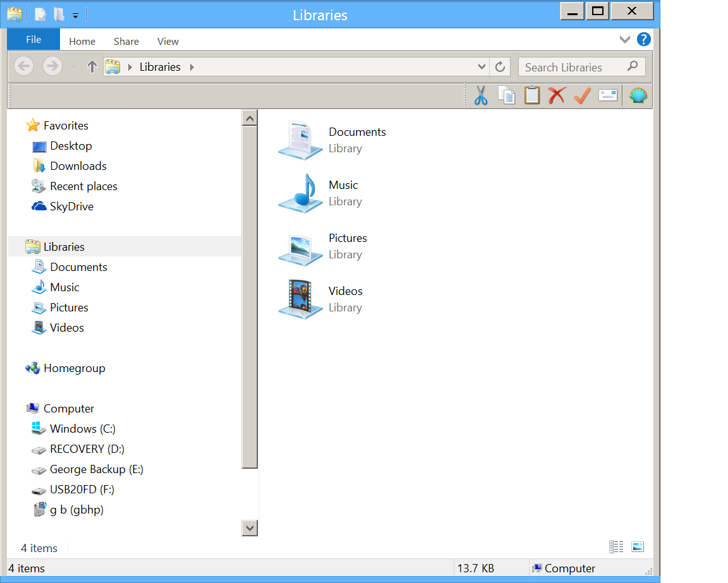The height and width of the screenshot is (583, 728).
Task: Click the Forward navigation arrow
Action: 52,66
